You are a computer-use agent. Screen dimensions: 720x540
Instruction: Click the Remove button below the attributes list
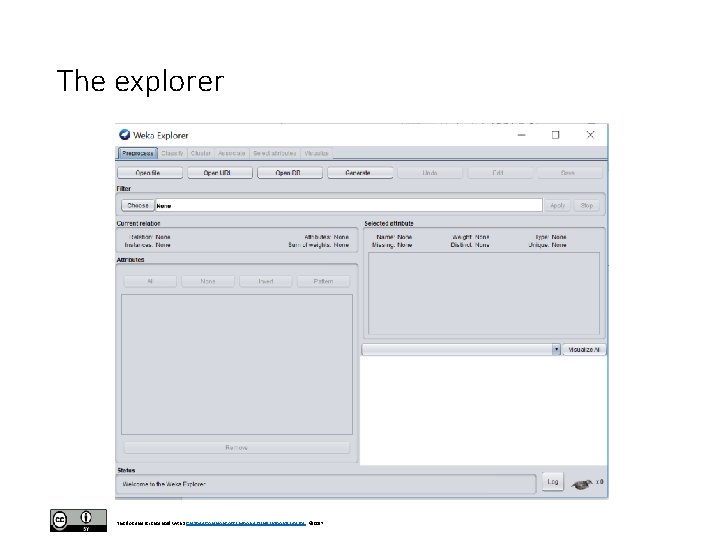[236, 447]
